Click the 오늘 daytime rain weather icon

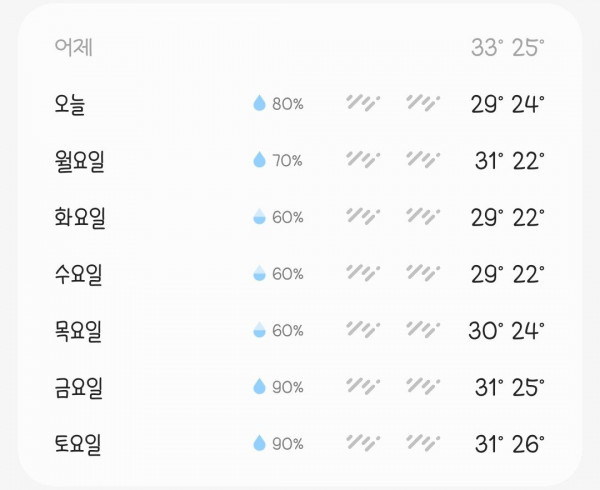pyautogui.click(x=363, y=103)
